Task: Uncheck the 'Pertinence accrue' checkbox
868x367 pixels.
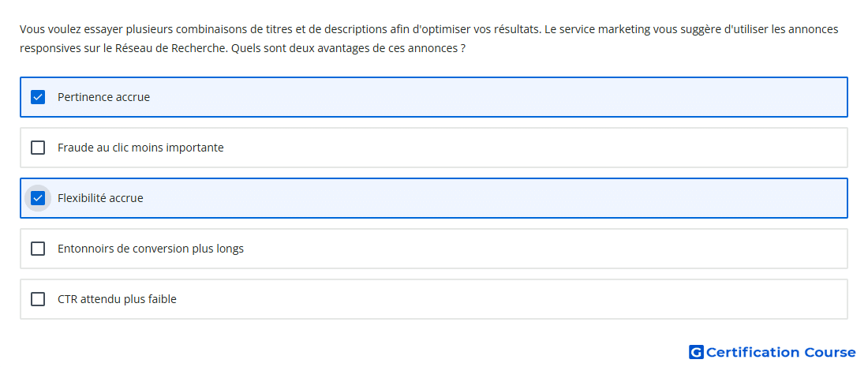Action: point(38,97)
